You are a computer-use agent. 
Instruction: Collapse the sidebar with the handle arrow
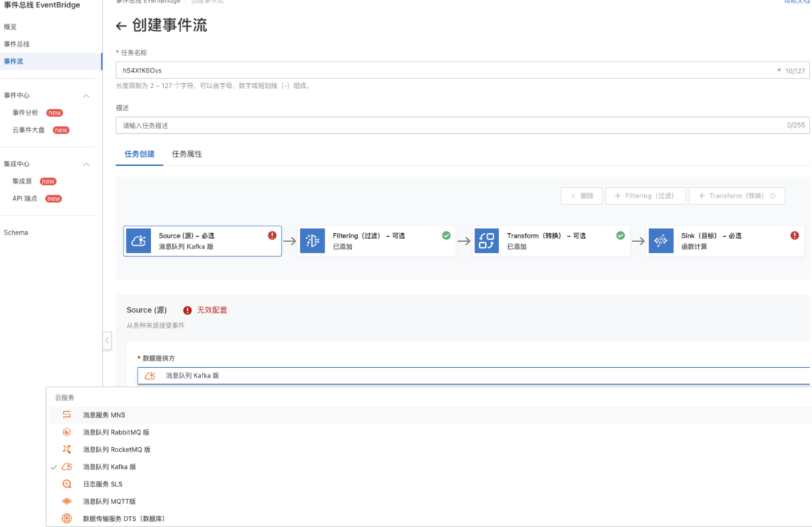point(107,340)
